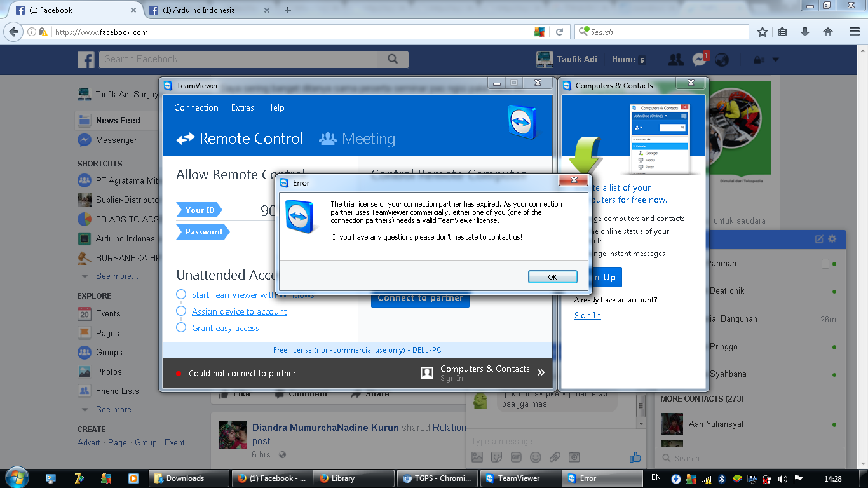Click the chat camera icon
Screen dimensions: 868x488
pos(574,457)
